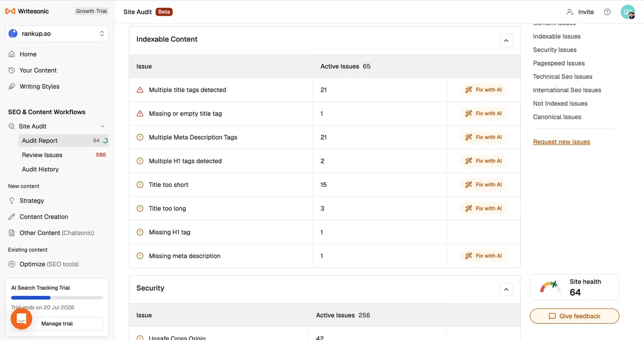The height and width of the screenshot is (340, 644).
Task: Click the Strategy lightbulb icon
Action: pos(12,200)
